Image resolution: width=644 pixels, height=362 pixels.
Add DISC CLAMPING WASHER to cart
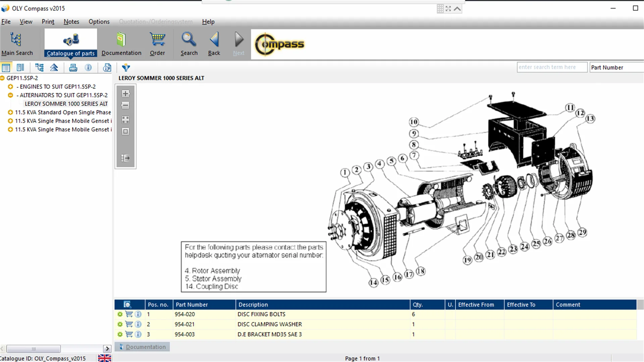point(129,324)
